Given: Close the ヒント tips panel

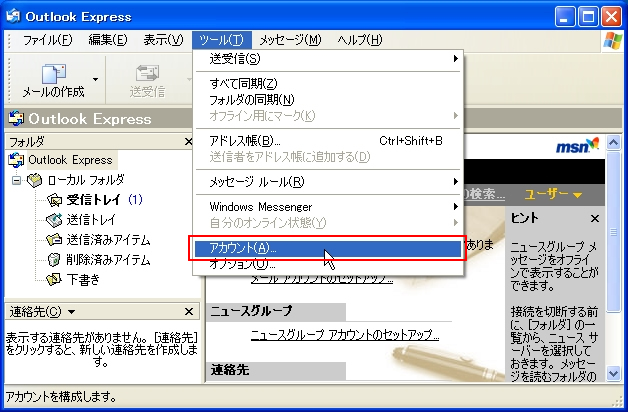Looking at the screenshot, I should [x=595, y=219].
